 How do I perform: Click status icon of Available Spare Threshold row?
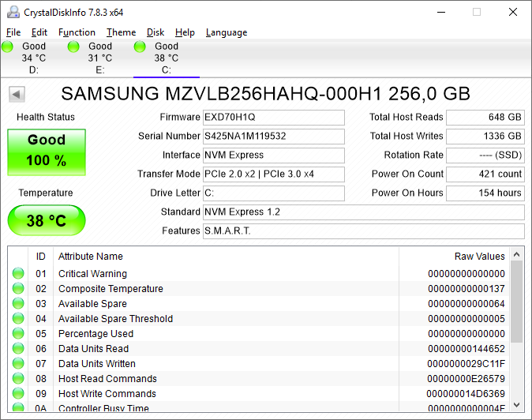[18, 318]
